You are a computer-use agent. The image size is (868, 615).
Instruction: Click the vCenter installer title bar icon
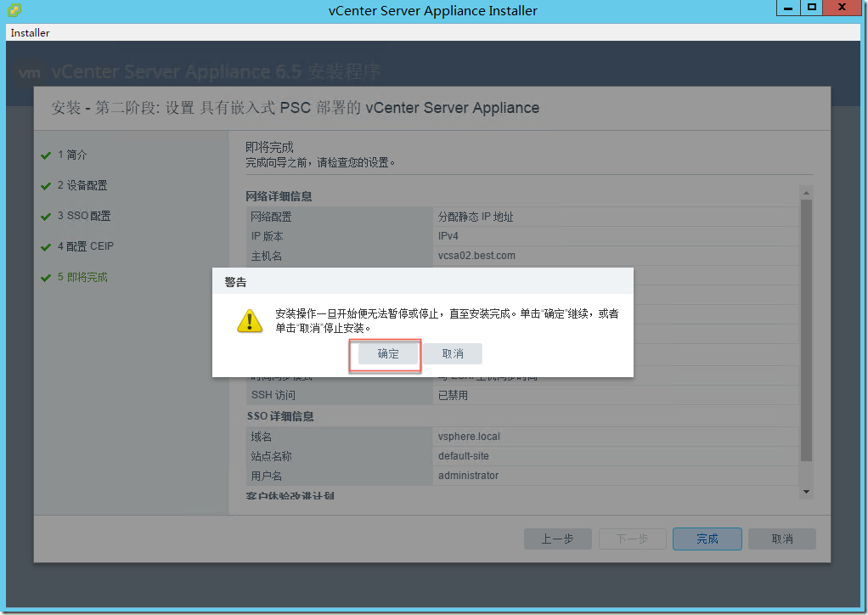click(14, 10)
